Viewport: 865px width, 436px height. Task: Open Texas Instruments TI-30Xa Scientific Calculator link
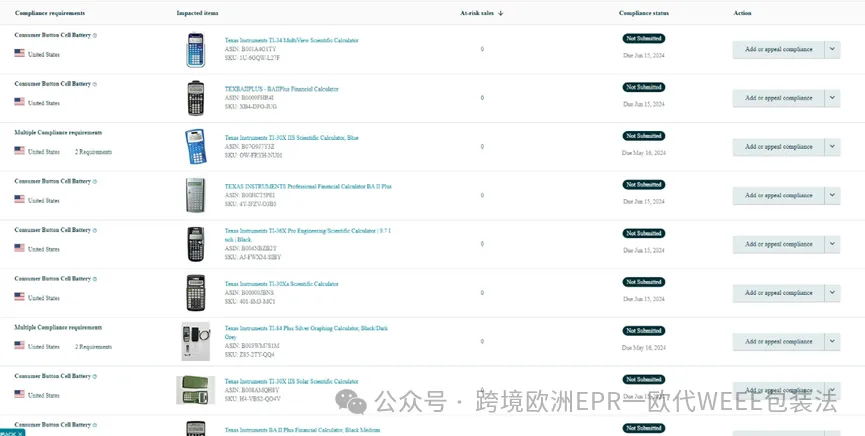(281, 284)
